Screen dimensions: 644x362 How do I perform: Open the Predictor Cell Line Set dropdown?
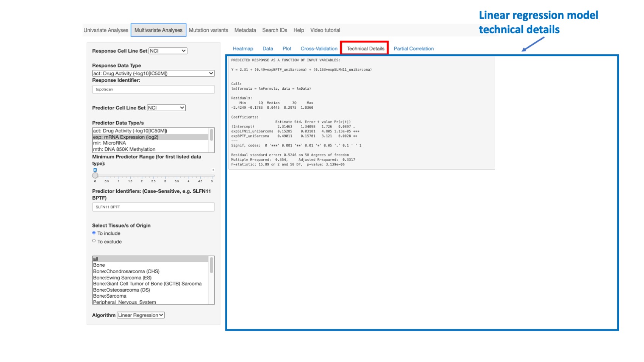(166, 108)
